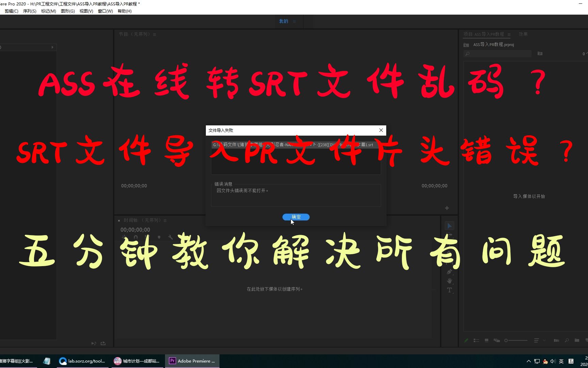Expand the left panel arrow chevron
The width and height of the screenshot is (588, 368).
52,47
